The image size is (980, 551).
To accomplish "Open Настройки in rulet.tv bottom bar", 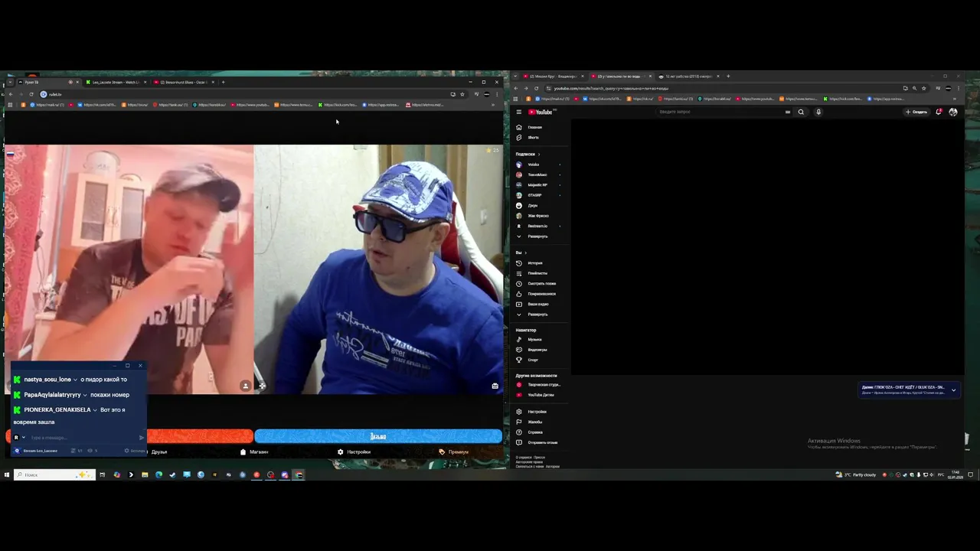I will pyautogui.click(x=354, y=452).
